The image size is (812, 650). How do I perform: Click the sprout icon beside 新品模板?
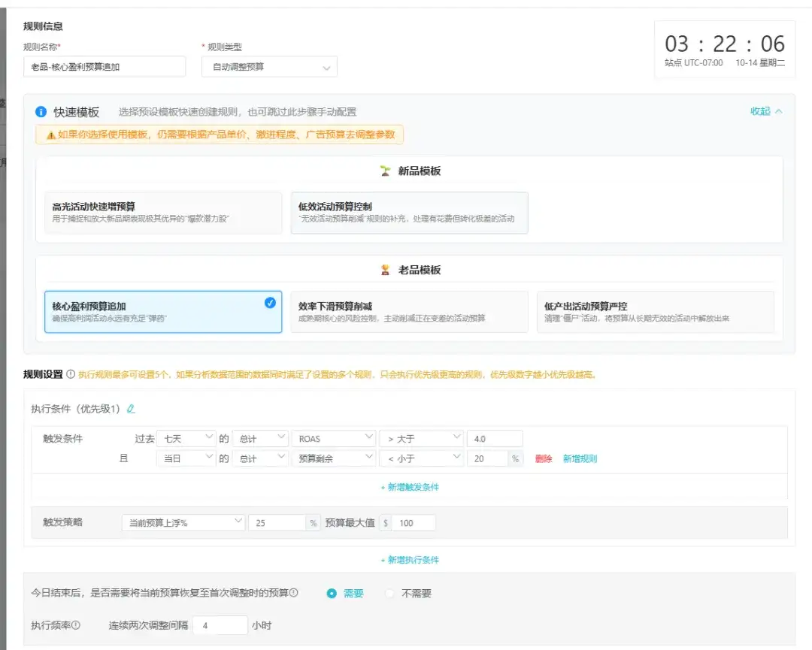pos(385,171)
